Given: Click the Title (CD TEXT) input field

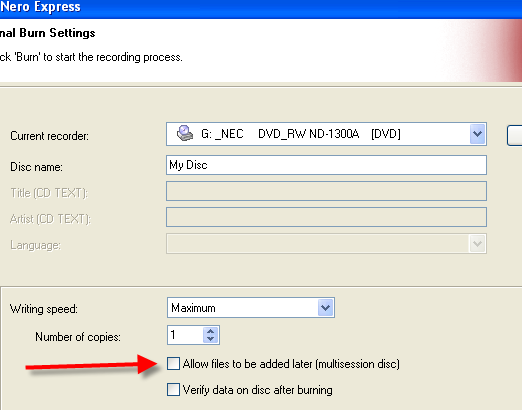Looking at the screenshot, I should pos(326,191).
